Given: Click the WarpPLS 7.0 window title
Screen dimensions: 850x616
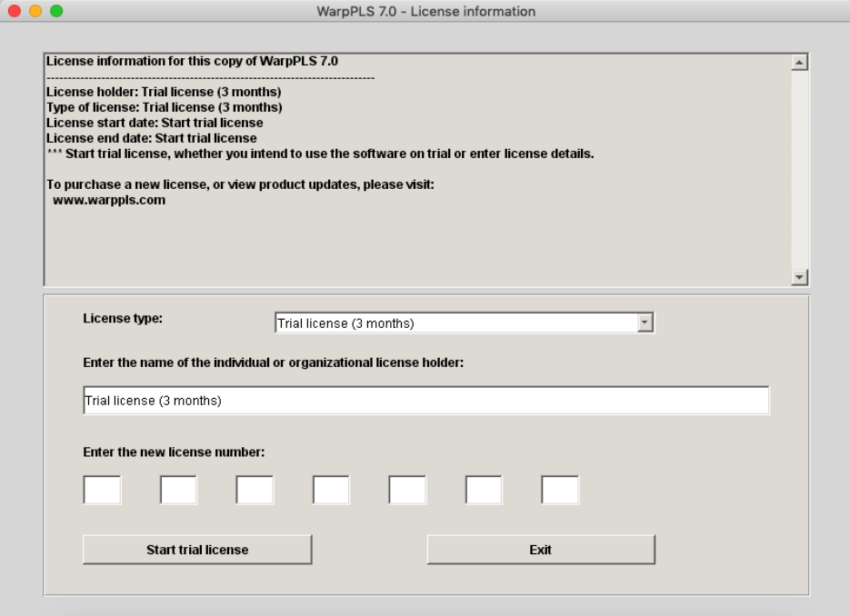Looking at the screenshot, I should (x=426, y=12).
